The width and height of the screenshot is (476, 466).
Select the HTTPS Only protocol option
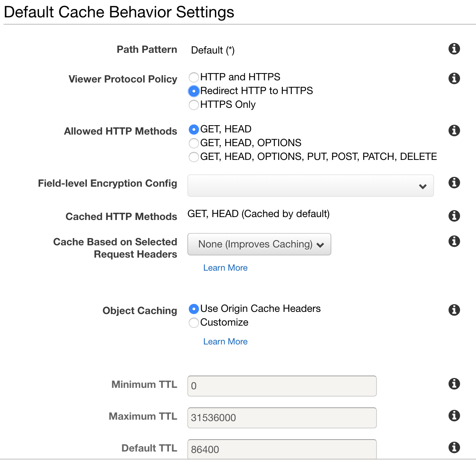[x=194, y=105]
